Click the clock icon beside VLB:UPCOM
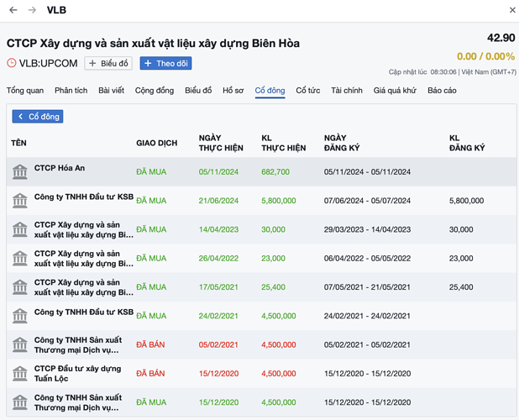519x420 pixels. (12, 63)
